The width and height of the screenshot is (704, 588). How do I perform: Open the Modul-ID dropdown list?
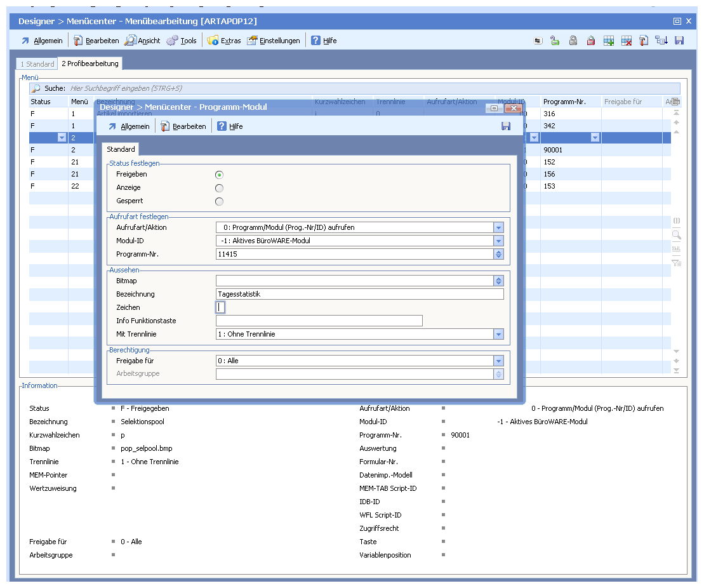coord(498,241)
